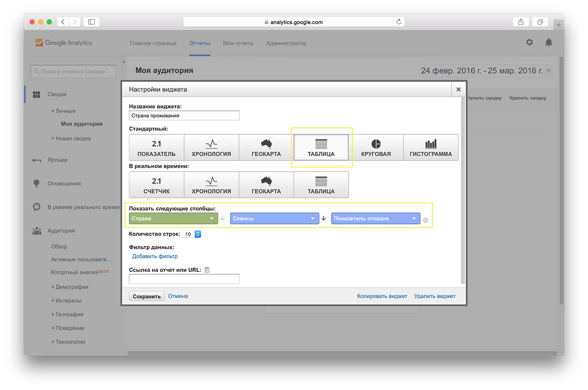
Task: Open the Показатель отказов metric dropdown
Action: click(375, 218)
